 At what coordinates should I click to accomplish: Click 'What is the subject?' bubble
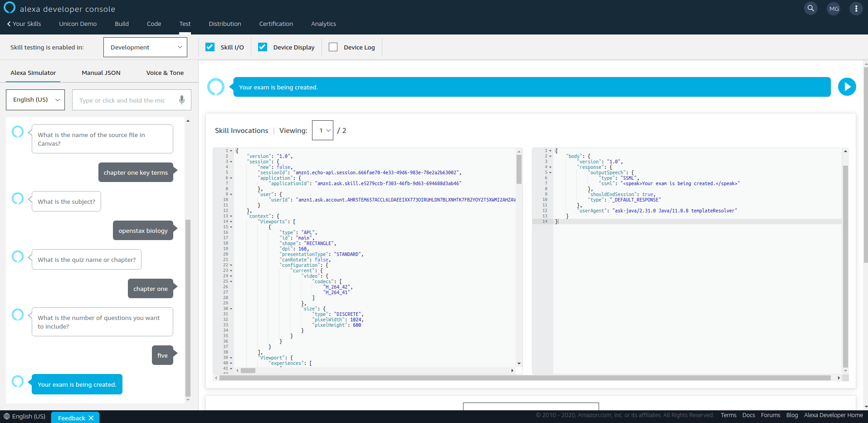(66, 202)
